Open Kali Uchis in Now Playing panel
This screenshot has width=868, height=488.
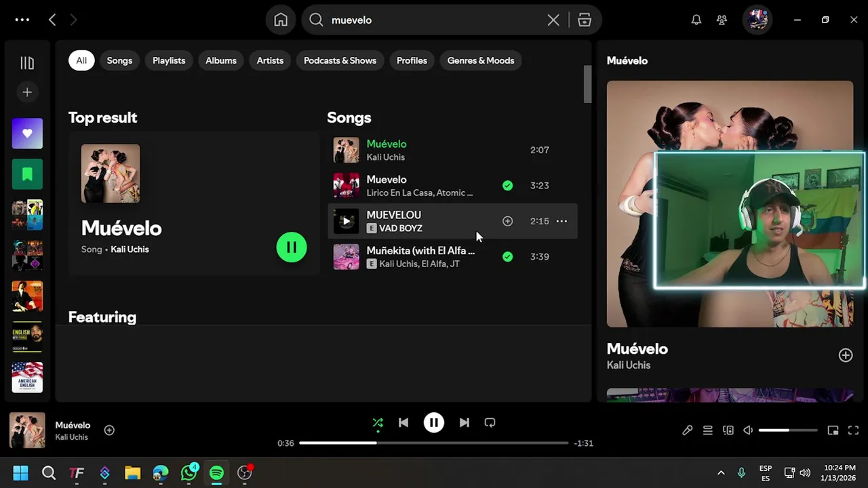point(629,365)
